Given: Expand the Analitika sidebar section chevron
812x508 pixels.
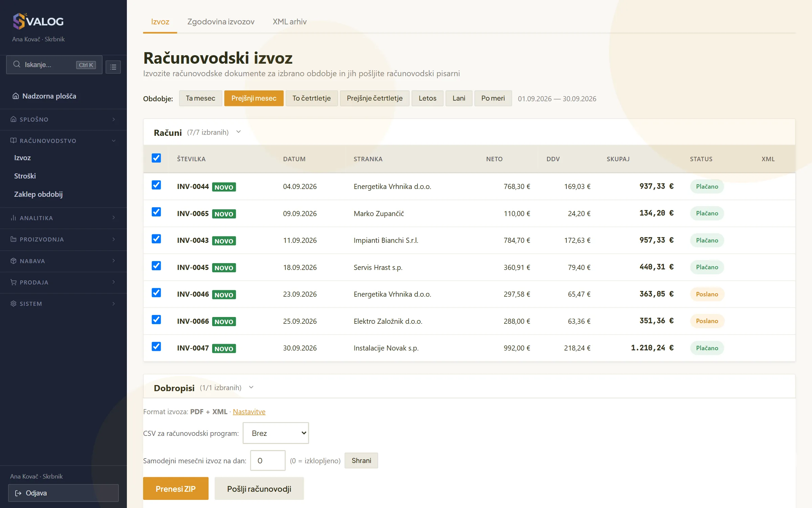Looking at the screenshot, I should click(x=114, y=218).
